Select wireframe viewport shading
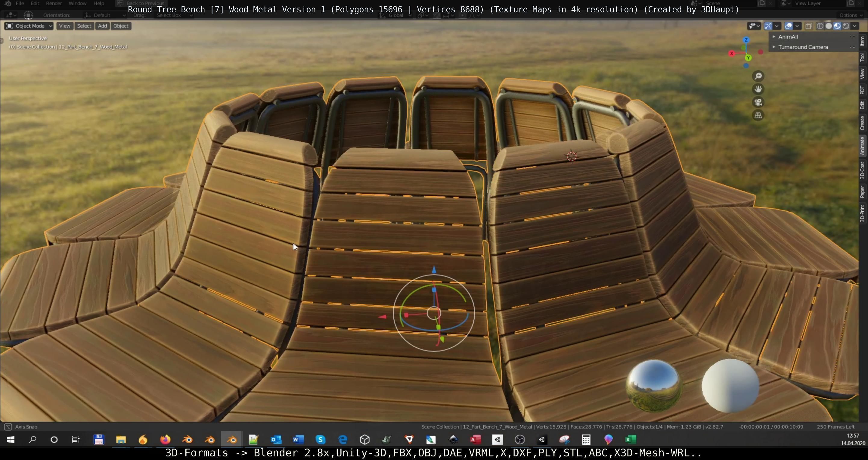 (x=820, y=26)
